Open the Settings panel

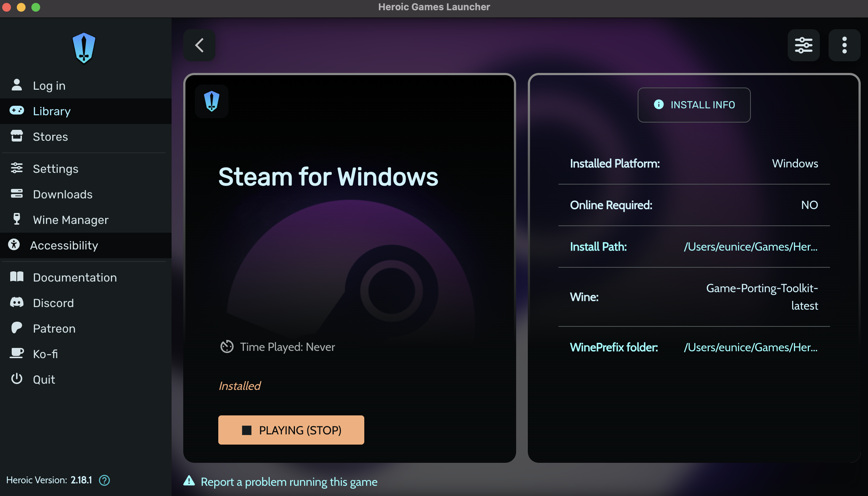pos(55,168)
